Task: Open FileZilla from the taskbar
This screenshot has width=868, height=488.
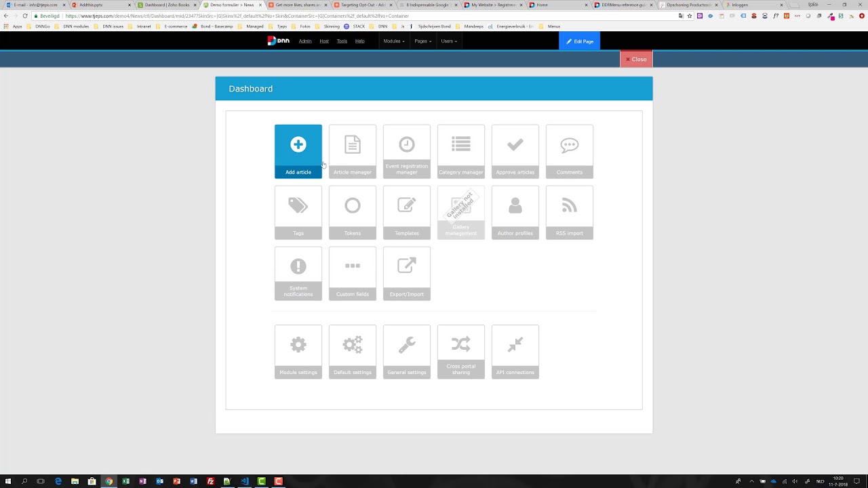Action: pos(210,481)
